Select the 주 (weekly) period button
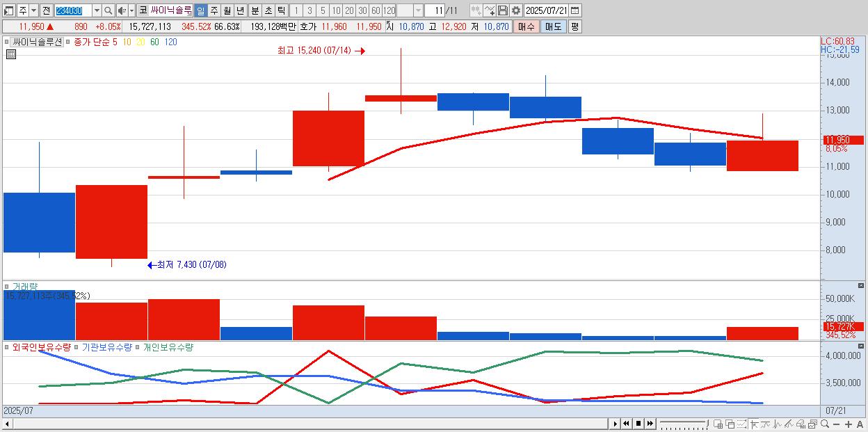This screenshot has height=432, width=868. (x=214, y=10)
